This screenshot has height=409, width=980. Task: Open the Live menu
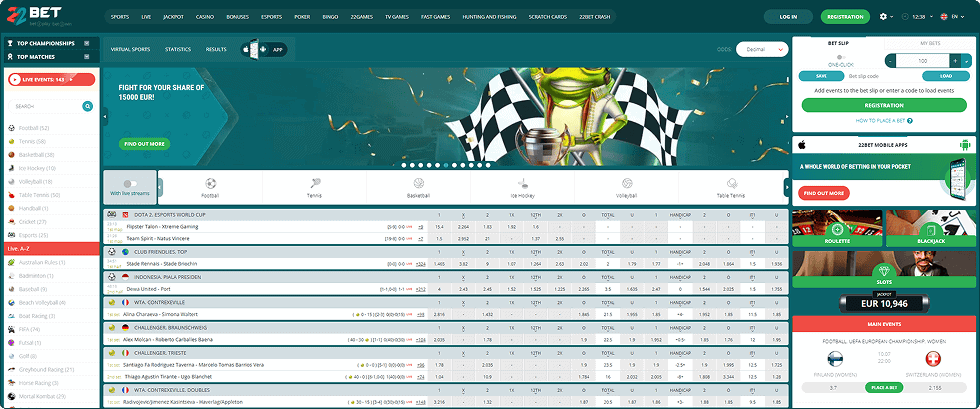146,17
